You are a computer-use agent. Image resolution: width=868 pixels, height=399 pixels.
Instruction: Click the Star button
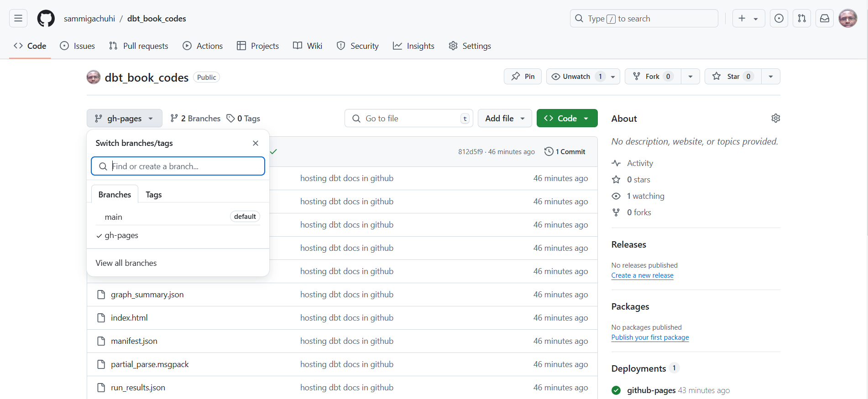pyautogui.click(x=733, y=77)
